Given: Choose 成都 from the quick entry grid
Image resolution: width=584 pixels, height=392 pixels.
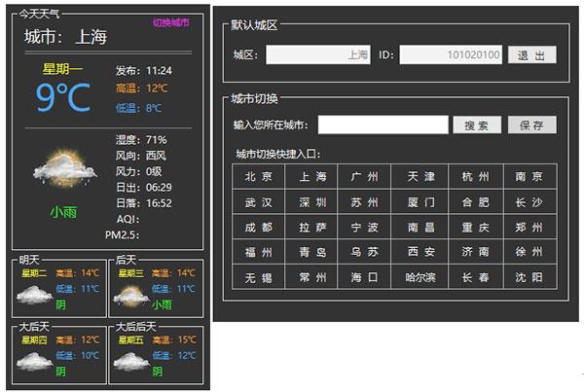Looking at the screenshot, I should click(259, 228).
